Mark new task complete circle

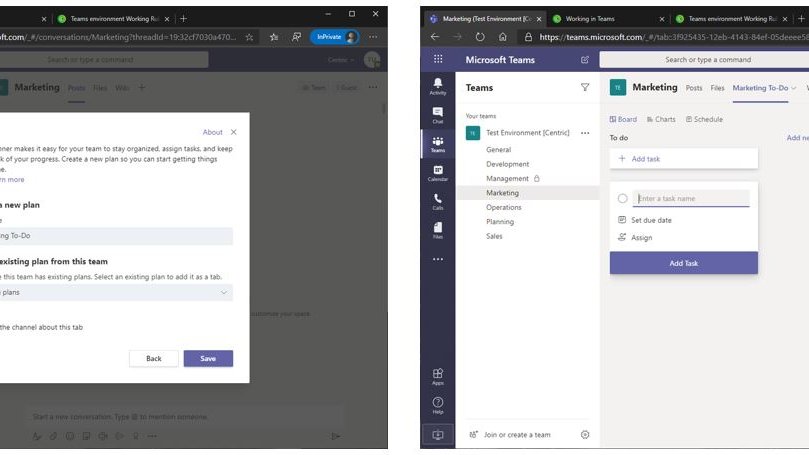click(x=622, y=199)
